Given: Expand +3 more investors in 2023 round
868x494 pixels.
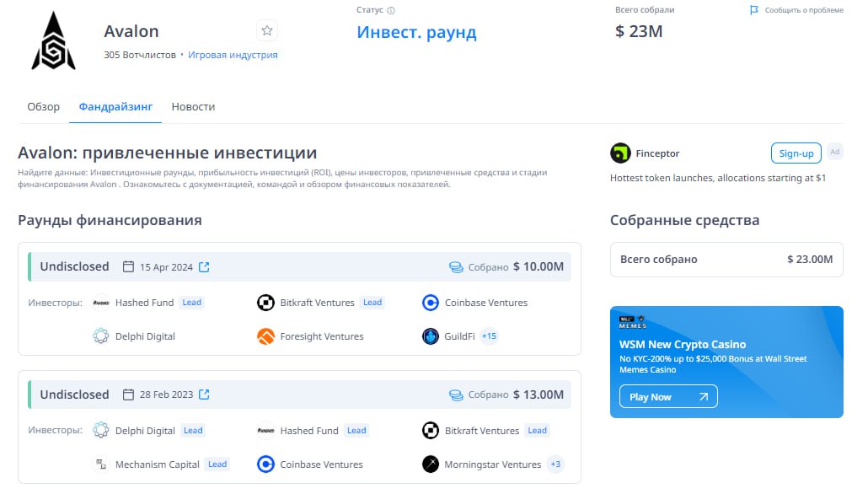Looking at the screenshot, I should [555, 464].
